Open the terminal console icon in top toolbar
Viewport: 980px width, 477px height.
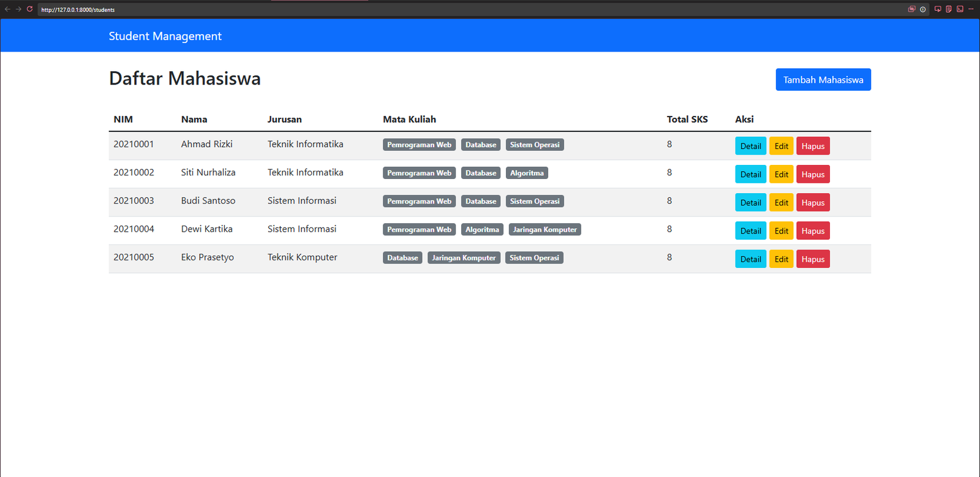click(x=960, y=9)
